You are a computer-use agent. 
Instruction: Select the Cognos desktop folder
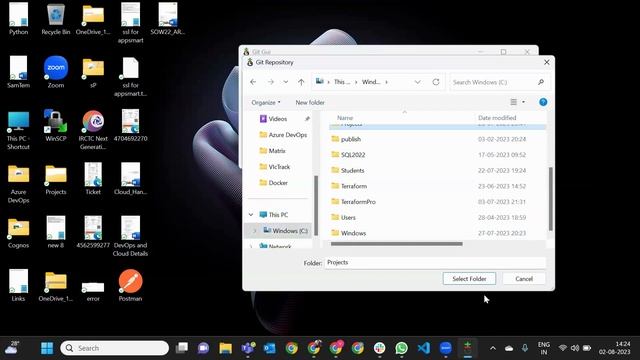[18, 233]
